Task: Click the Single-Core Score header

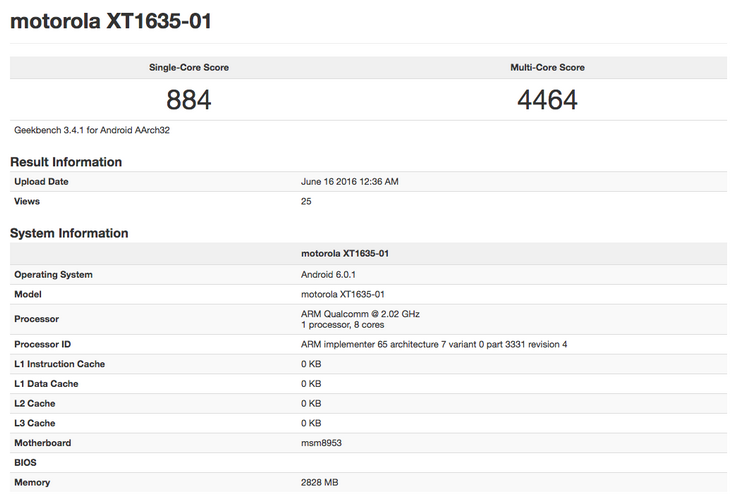Action: tap(189, 68)
